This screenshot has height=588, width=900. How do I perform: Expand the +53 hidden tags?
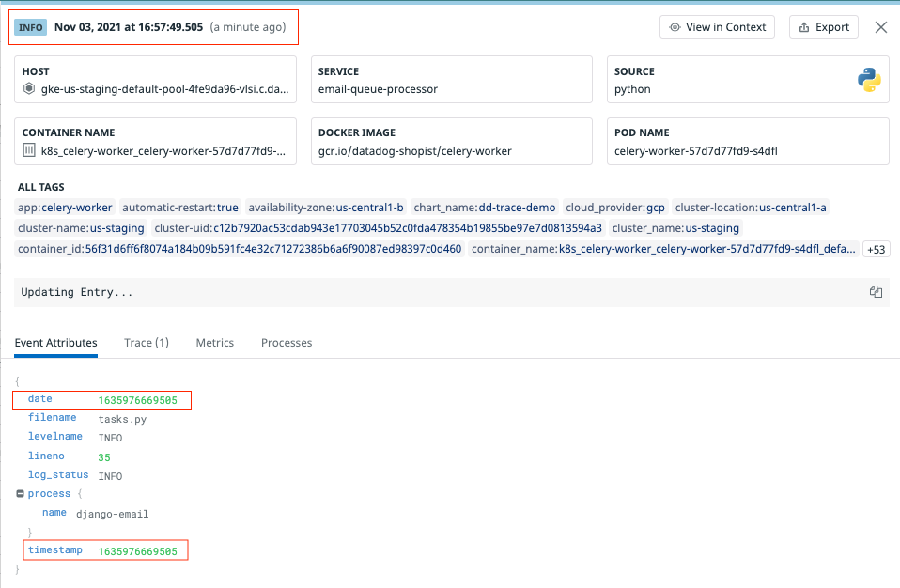coord(876,249)
